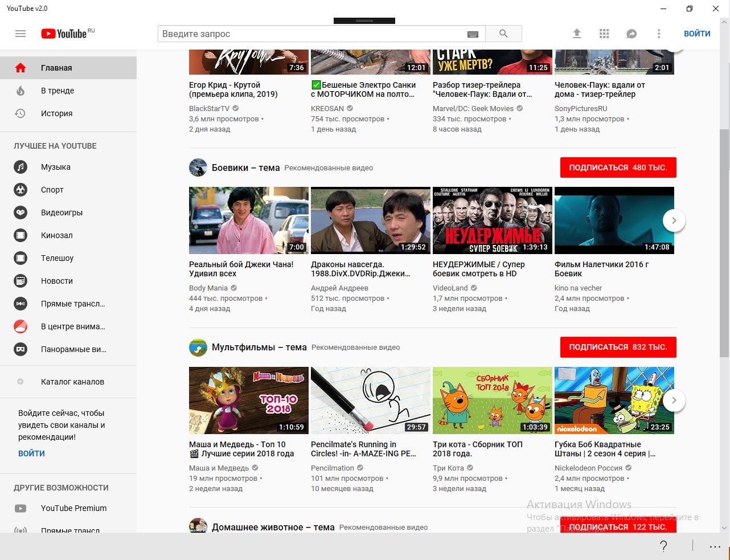Open the YouTube apps grid
The height and width of the screenshot is (560, 730).
tap(604, 34)
